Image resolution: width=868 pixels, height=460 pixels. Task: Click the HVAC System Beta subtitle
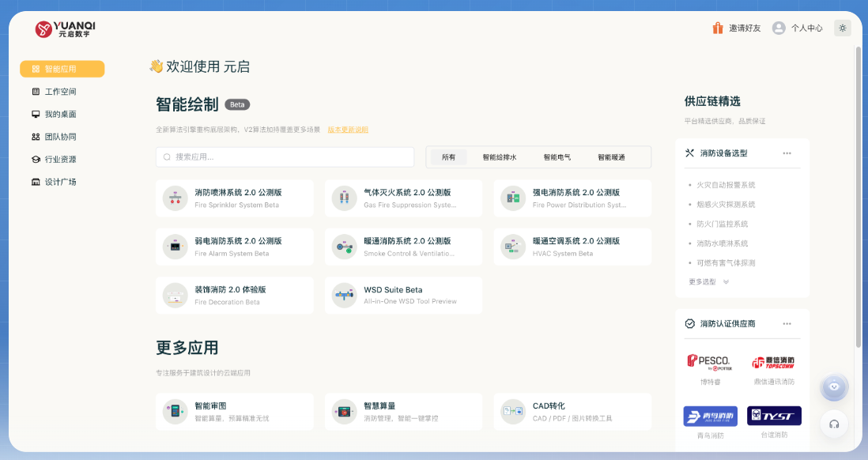[562, 254]
